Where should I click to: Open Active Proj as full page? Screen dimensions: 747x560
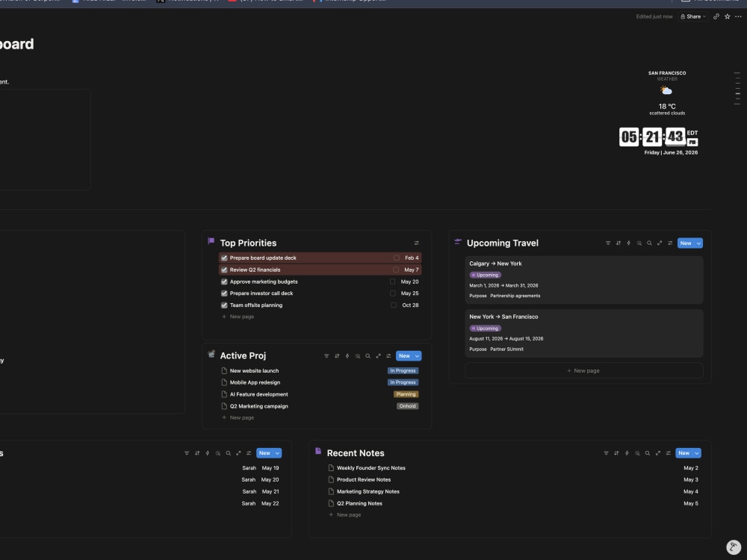[x=378, y=355]
